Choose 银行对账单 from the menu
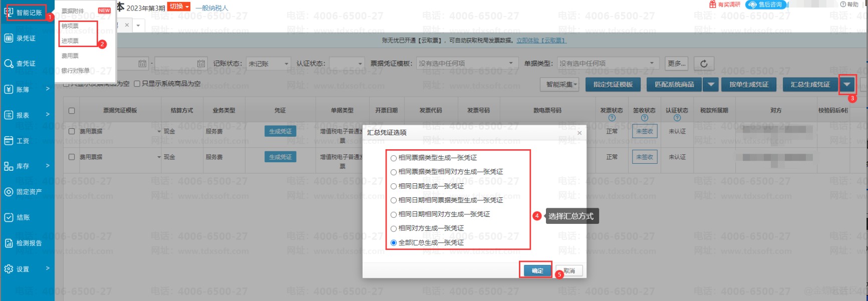The height and width of the screenshot is (301, 868). click(x=75, y=71)
